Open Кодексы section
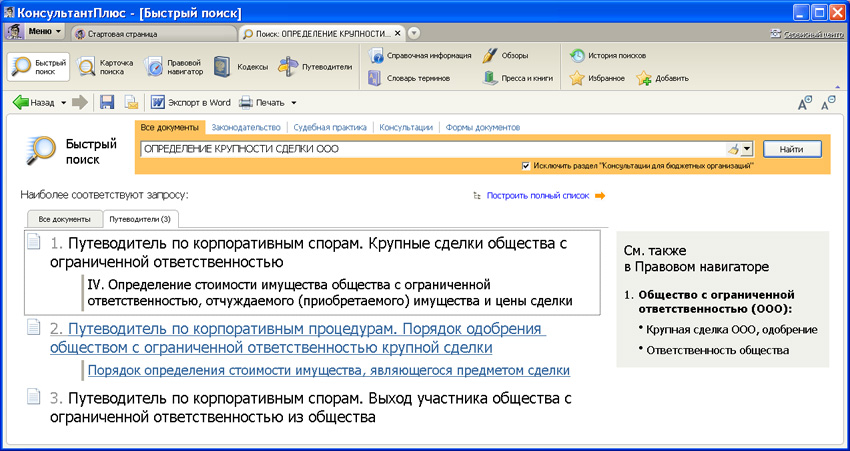The width and height of the screenshot is (850, 451). pyautogui.click(x=239, y=67)
